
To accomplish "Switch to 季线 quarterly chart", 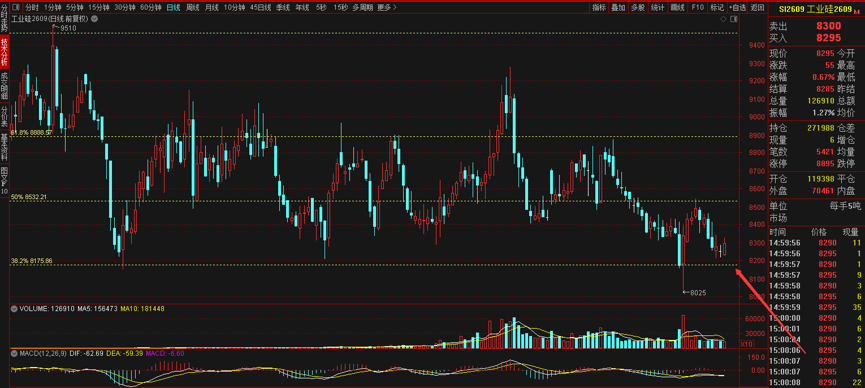I will (x=283, y=8).
